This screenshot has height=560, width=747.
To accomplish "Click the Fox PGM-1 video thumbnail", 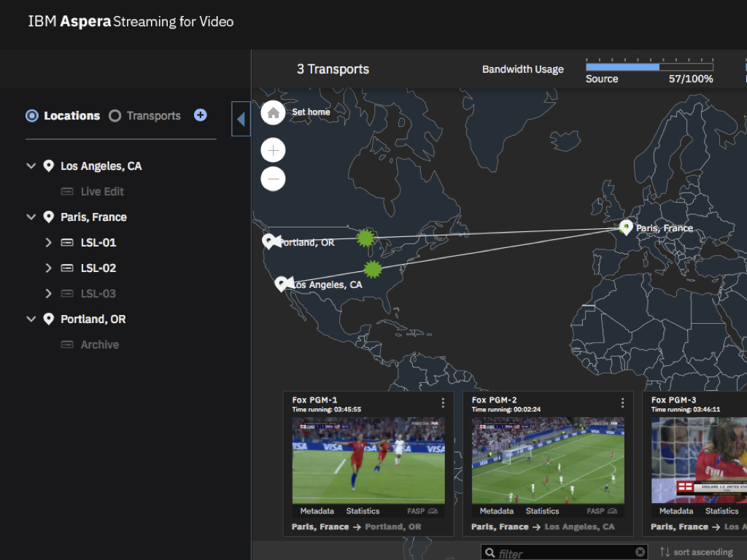I will point(368,459).
